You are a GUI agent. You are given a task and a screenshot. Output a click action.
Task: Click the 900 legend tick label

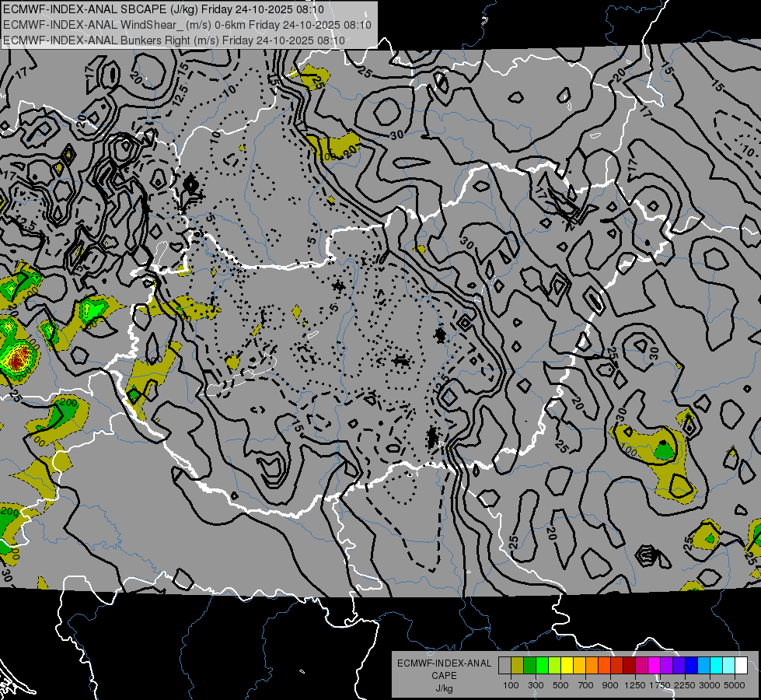pos(610,685)
